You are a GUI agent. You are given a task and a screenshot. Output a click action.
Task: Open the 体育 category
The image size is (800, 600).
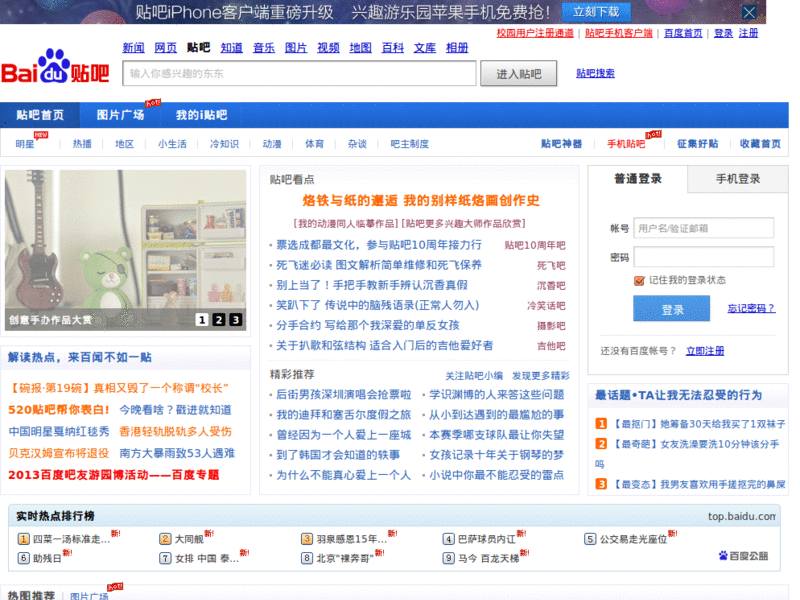tap(314, 144)
